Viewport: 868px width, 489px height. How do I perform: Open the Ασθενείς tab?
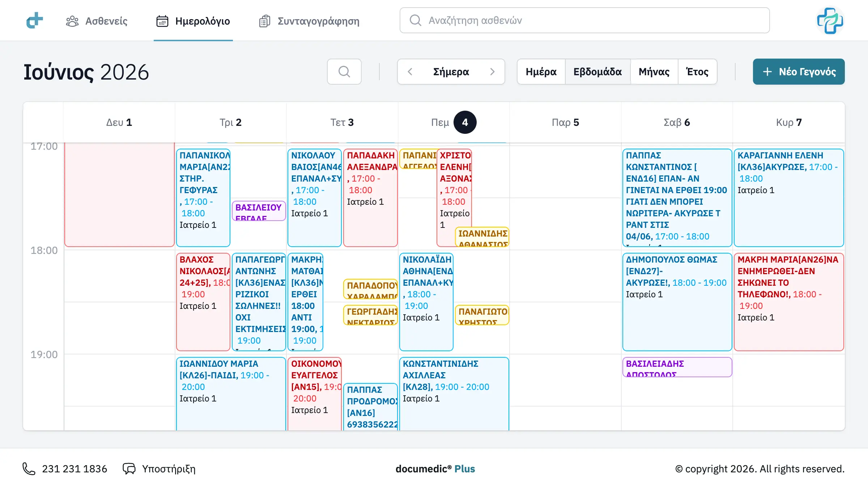coord(96,21)
